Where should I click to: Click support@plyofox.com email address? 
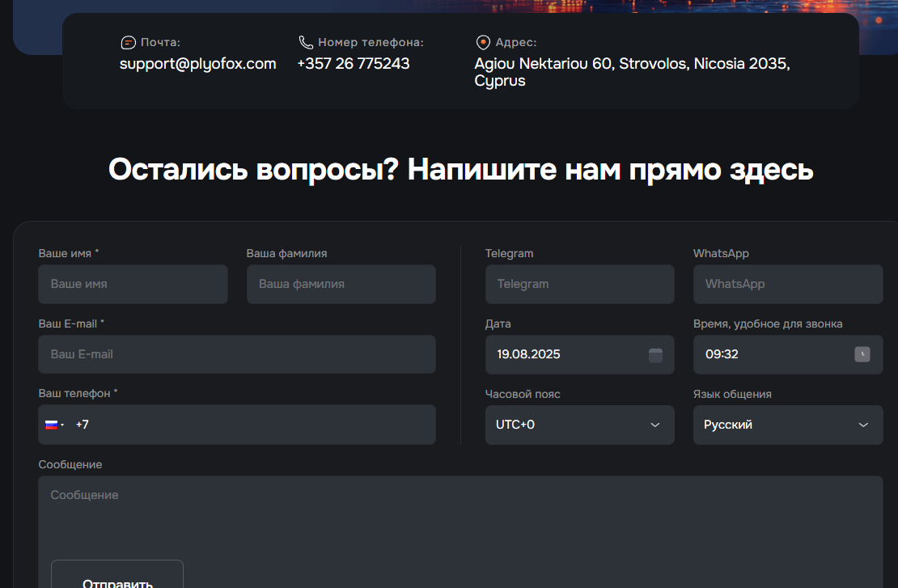pos(198,64)
